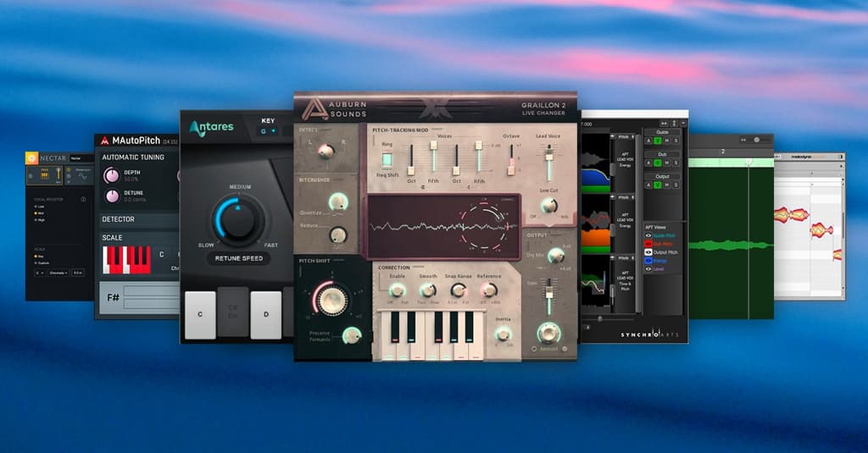This screenshot has width=868, height=453.
Task: Adjust the Inertia knob in Graillon
Action: click(503, 334)
